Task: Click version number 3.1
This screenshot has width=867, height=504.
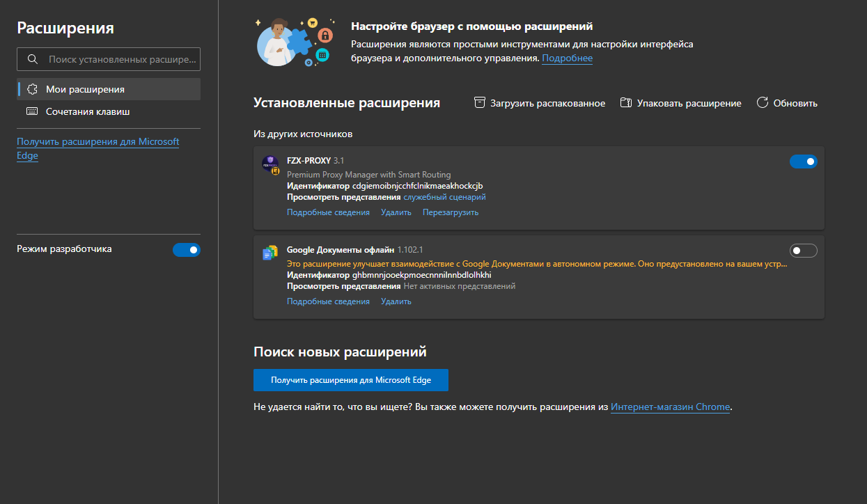Action: pyautogui.click(x=339, y=161)
